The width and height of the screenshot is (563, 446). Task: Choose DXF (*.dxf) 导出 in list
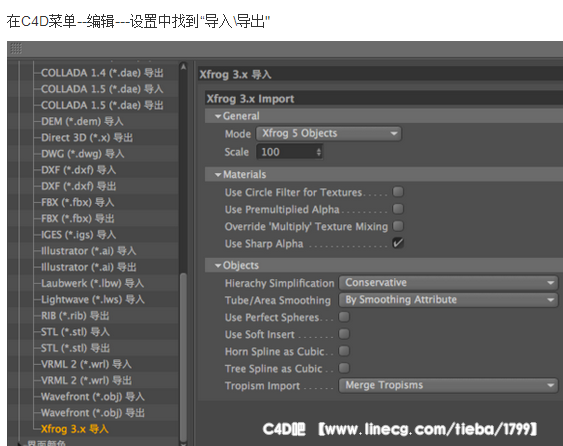pos(78,186)
